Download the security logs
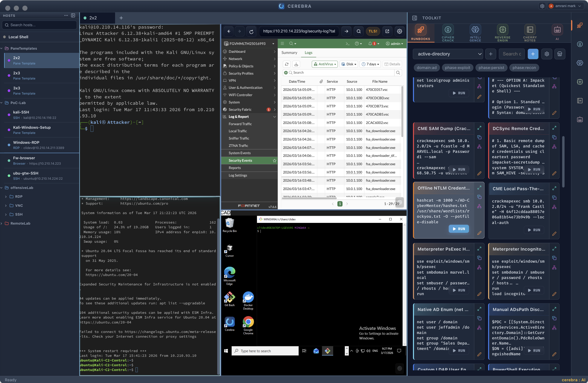 point(296,64)
